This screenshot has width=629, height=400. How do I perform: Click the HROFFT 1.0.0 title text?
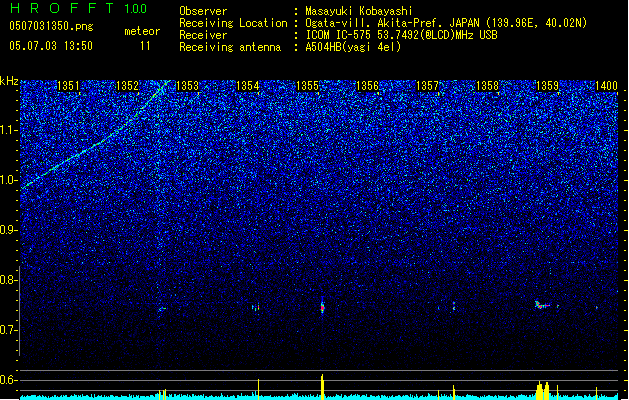[78, 8]
